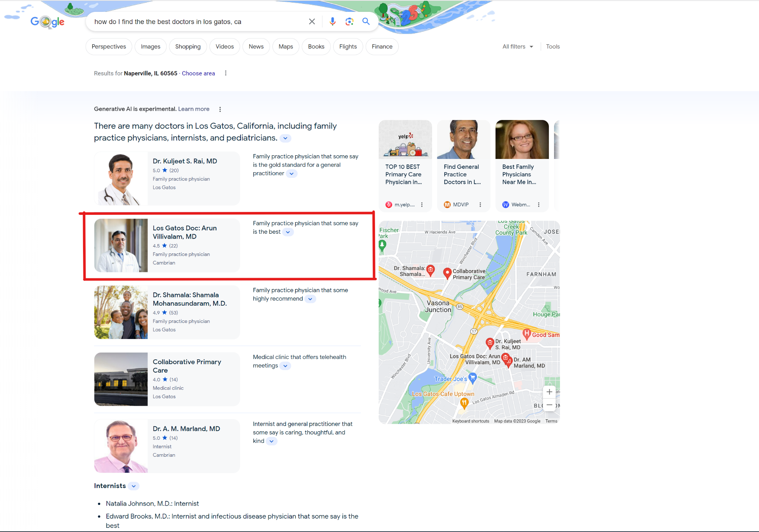Viewport: 759px width, 532px height.
Task: Submit the search with the magnifier icon
Action: (x=366, y=21)
